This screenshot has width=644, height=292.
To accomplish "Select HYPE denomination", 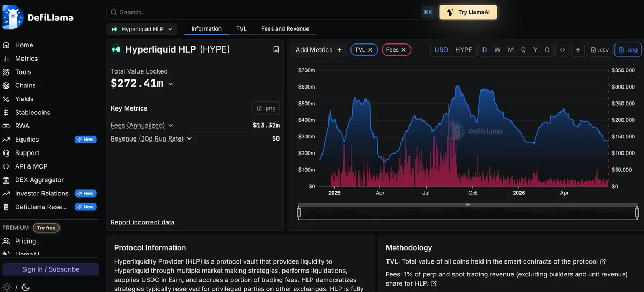I will coord(464,50).
